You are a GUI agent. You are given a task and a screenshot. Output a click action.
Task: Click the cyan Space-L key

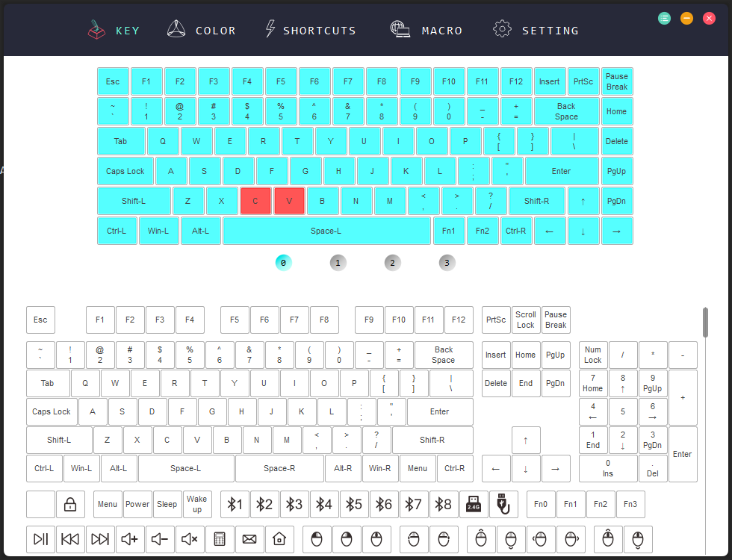tap(326, 231)
